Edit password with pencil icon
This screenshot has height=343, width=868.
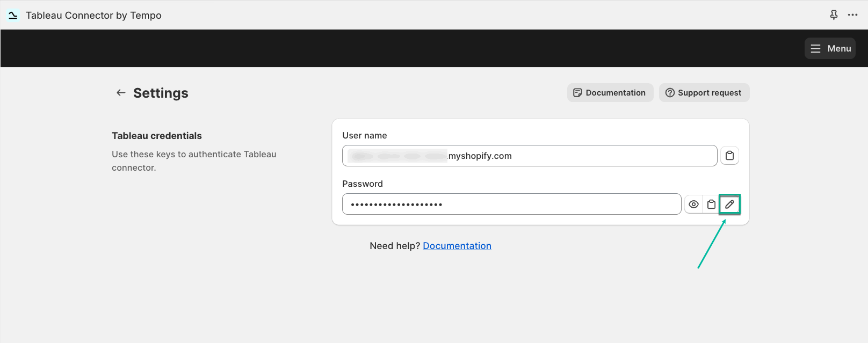click(729, 204)
